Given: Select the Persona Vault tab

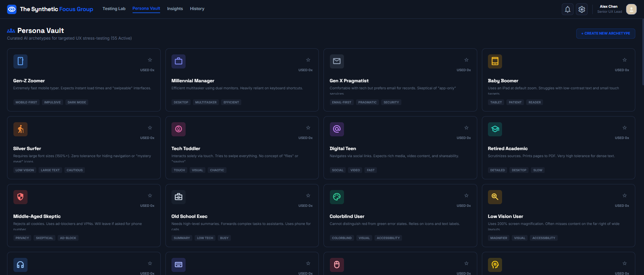Looking at the screenshot, I should (146, 8).
